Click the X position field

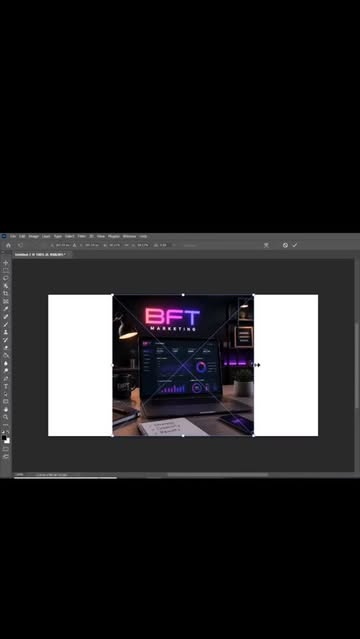[63, 245]
